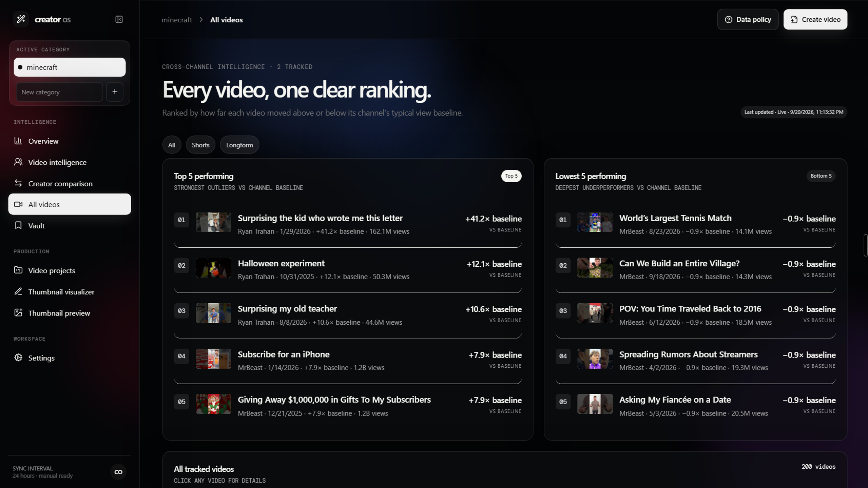Click the creator OS wand logo icon
The height and width of the screenshot is (488, 868).
click(21, 19)
